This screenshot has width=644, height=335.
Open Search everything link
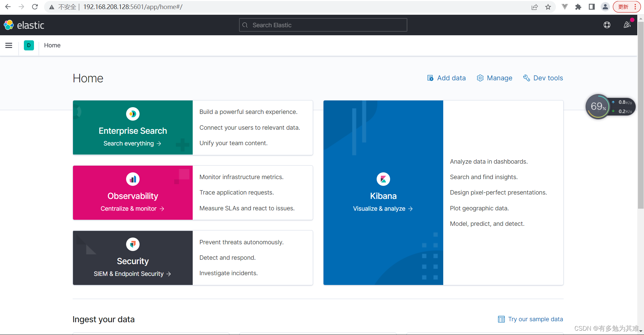(x=132, y=143)
